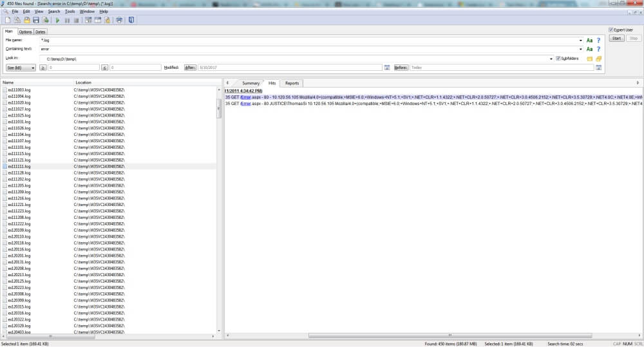Select file ex111128.log in the list
This screenshot has height=347, width=644.
pos(19,173)
